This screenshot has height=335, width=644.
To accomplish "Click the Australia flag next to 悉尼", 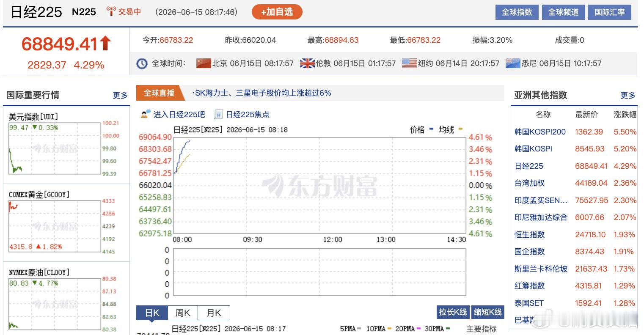I will pyautogui.click(x=513, y=63).
